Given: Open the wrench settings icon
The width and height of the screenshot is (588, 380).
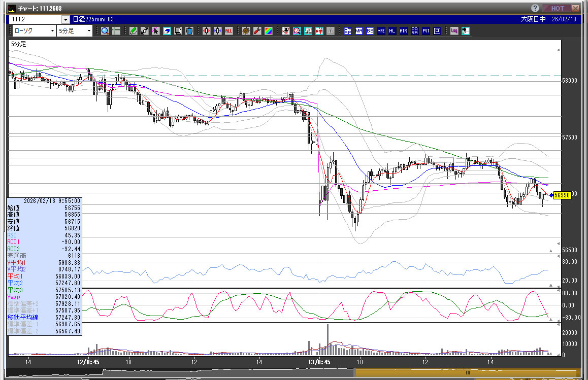Looking at the screenshot, I should [x=257, y=31].
